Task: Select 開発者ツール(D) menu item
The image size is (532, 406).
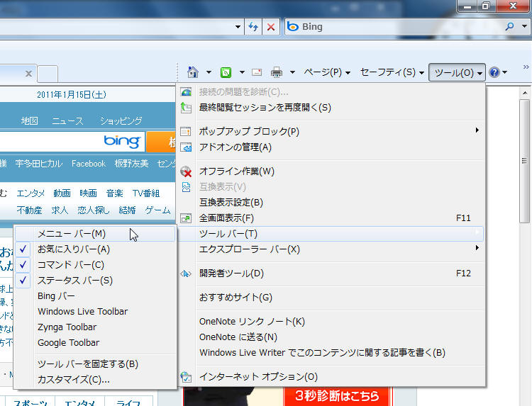Action: tap(331, 274)
